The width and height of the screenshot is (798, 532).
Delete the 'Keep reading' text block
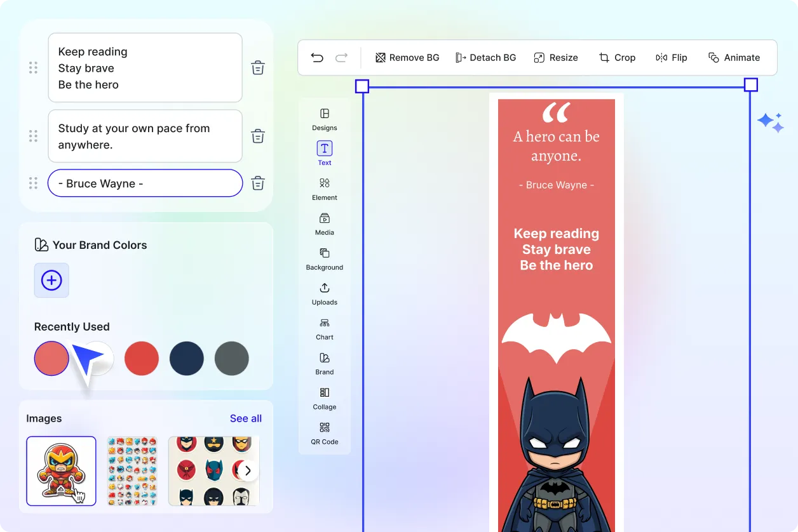point(258,68)
